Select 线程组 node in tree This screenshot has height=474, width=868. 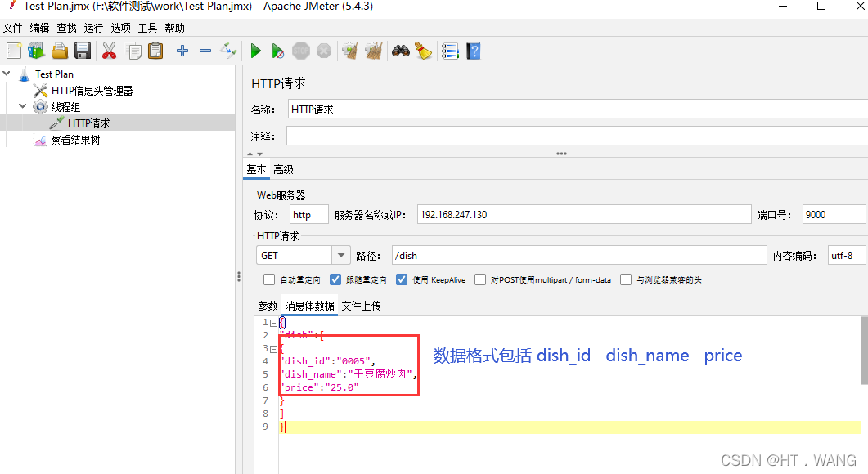(65, 107)
